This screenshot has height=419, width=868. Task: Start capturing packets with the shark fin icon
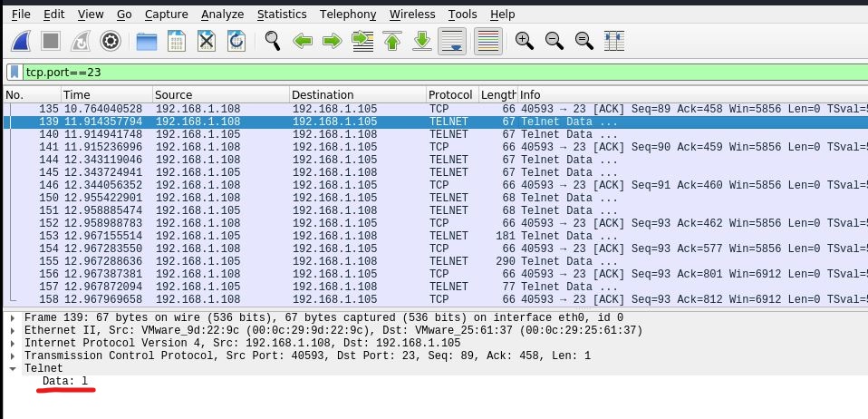21,41
